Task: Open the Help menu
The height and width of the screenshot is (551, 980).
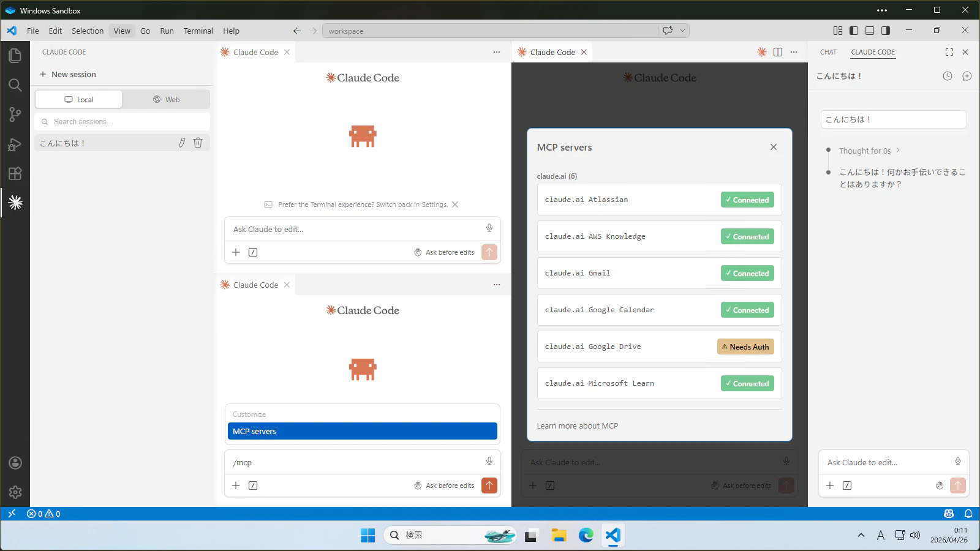Action: tap(231, 31)
